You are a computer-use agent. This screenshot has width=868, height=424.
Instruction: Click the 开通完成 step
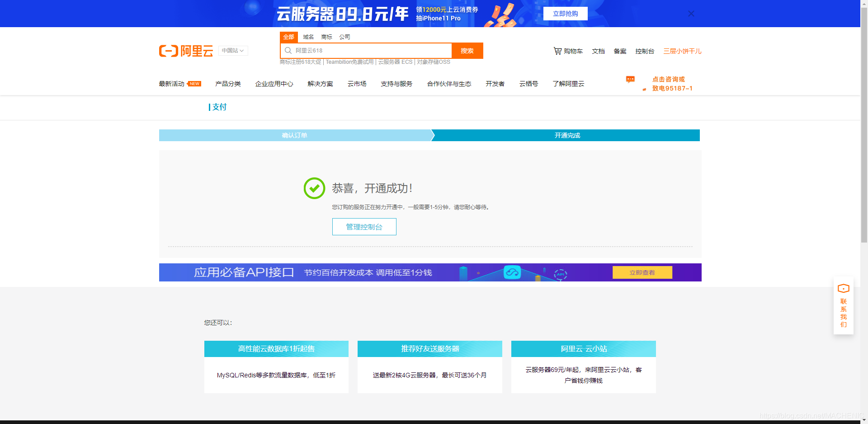pyautogui.click(x=567, y=135)
